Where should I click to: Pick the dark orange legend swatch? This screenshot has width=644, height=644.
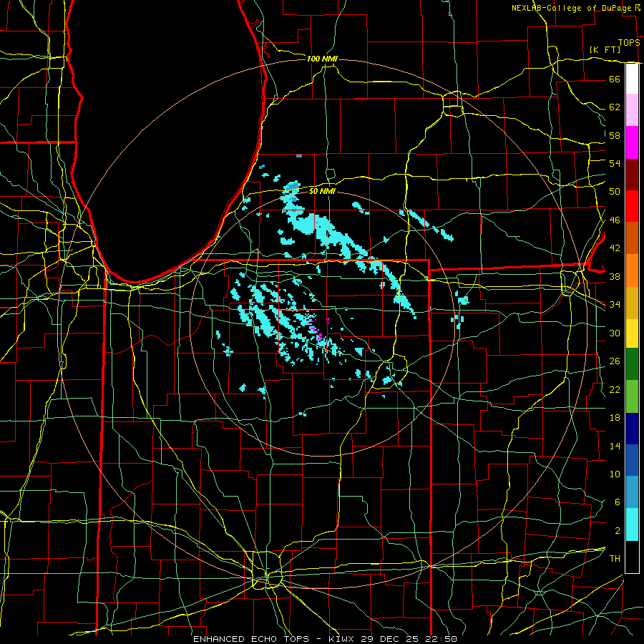(x=632, y=238)
